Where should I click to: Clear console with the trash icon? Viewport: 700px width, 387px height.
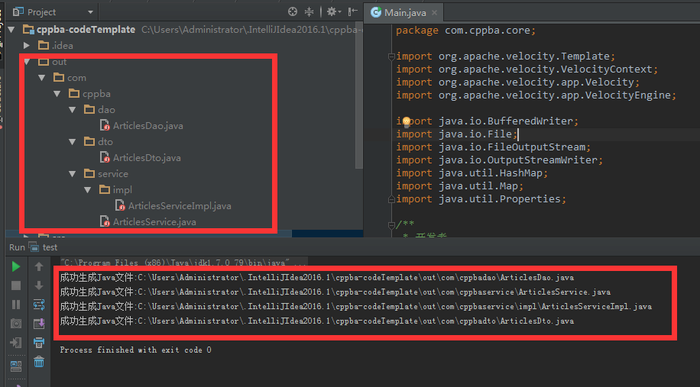coord(39,362)
